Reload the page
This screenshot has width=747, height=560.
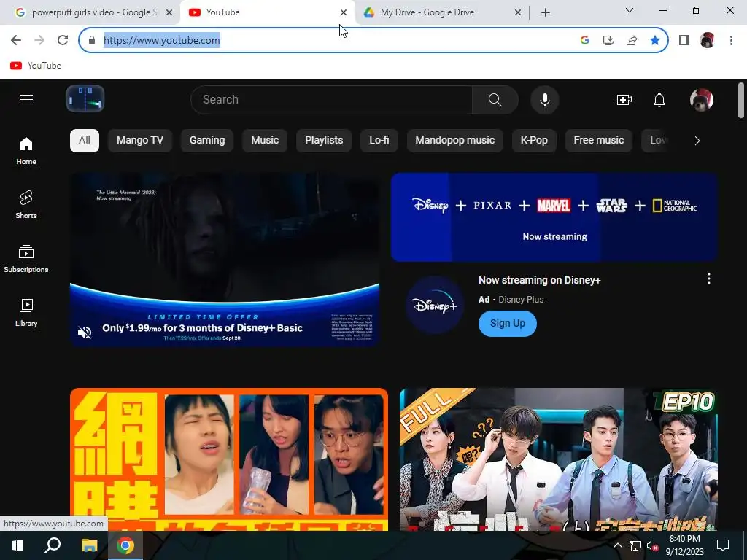(x=63, y=40)
